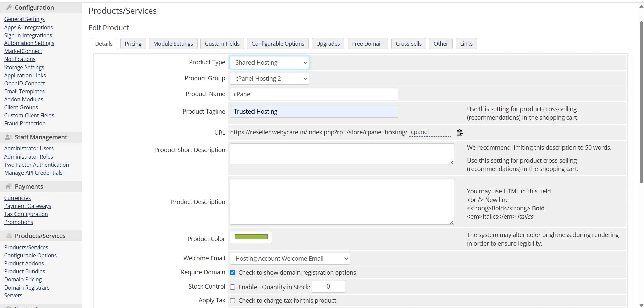Screen dimensions: 644x308
Task: Go to the Upgrades tab
Action: tap(328, 44)
